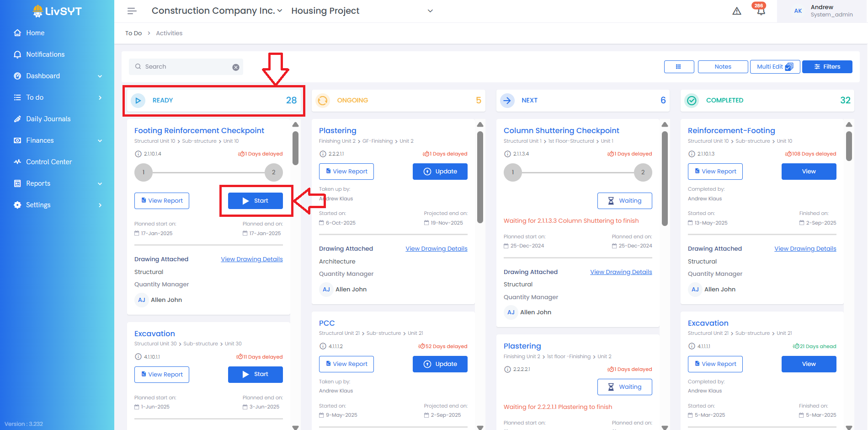Viewport: 868px width, 430px height.
Task: Open View Drawing Details for Plastering
Action: pyautogui.click(x=436, y=249)
